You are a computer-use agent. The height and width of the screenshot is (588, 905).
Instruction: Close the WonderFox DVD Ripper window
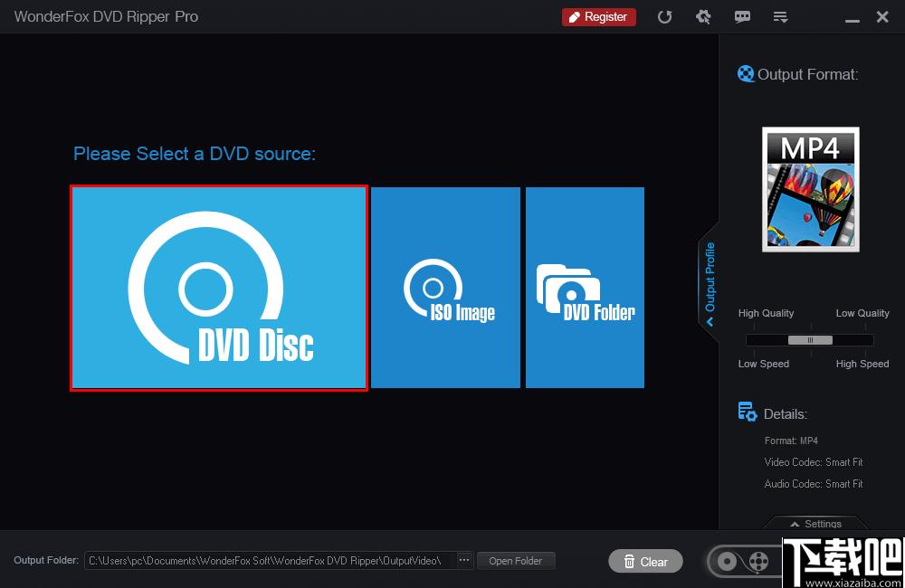coord(881,16)
